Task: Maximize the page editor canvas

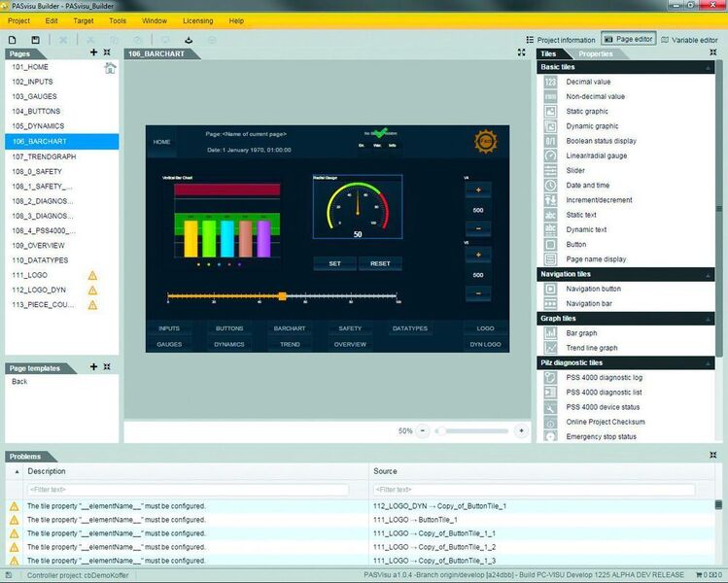Action: click(521, 52)
